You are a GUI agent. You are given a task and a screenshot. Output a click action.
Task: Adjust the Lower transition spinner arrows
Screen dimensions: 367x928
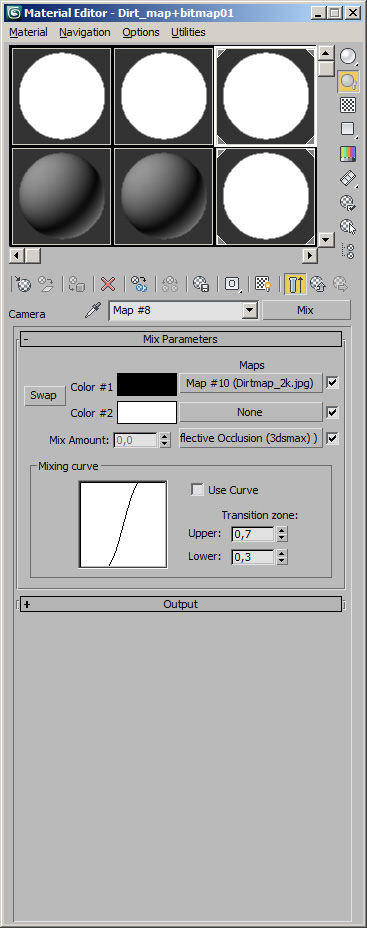[282, 557]
